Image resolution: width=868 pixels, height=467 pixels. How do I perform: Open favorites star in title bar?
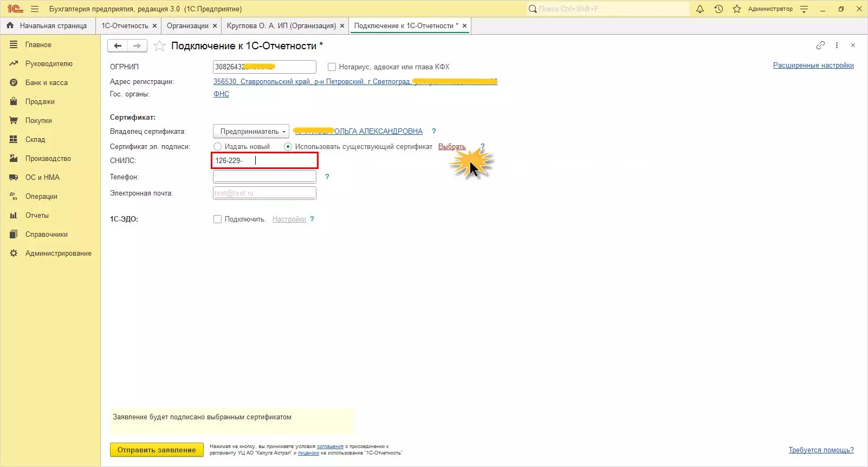click(x=737, y=9)
